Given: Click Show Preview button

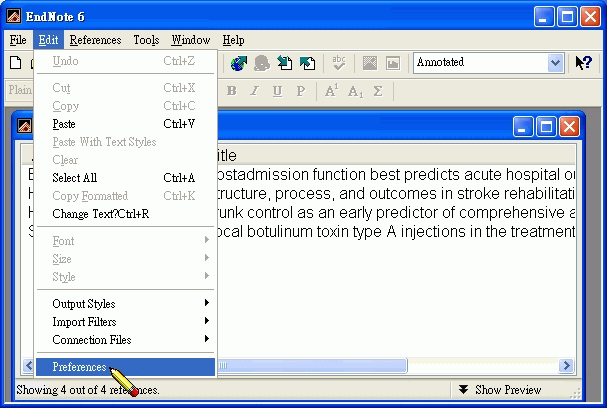Looking at the screenshot, I should coord(499,389).
